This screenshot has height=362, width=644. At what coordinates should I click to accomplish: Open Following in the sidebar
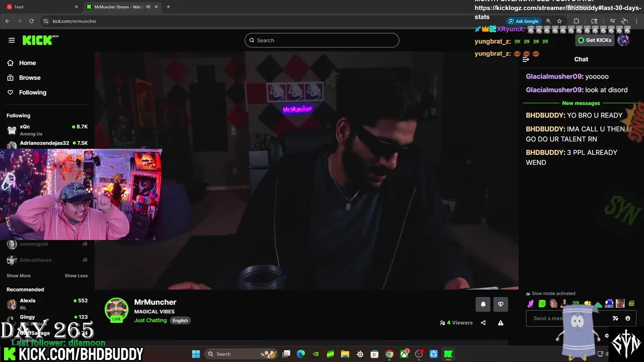click(x=32, y=93)
